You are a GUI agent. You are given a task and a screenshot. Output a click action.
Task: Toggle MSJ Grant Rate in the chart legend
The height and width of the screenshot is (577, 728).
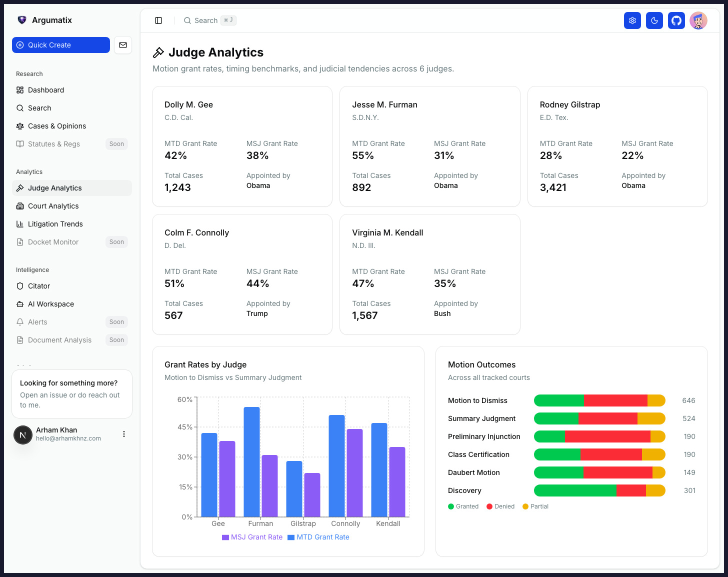pos(252,537)
